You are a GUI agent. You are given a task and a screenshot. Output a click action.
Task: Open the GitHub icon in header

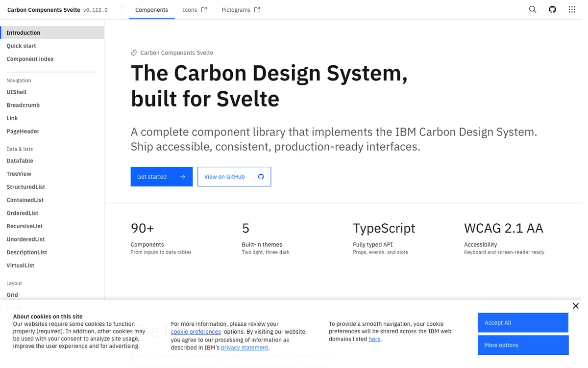tap(552, 9)
